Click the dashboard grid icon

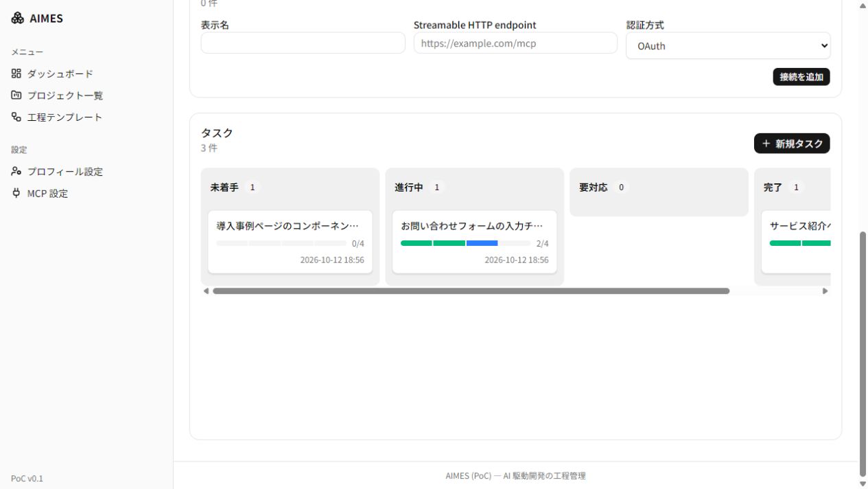tap(16, 73)
